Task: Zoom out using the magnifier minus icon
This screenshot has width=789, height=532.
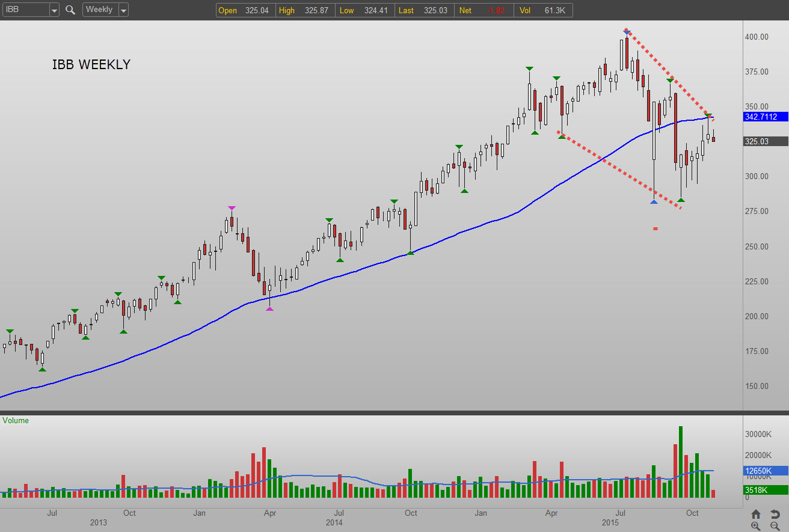Action: tap(775, 526)
